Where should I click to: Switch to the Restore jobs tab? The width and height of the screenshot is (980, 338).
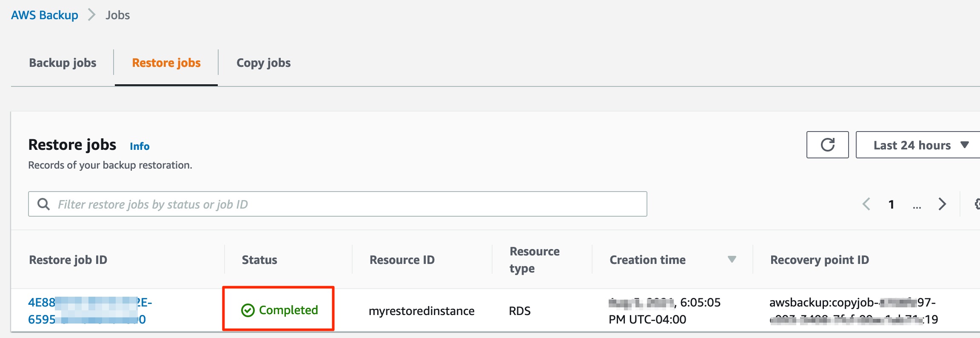tap(166, 63)
